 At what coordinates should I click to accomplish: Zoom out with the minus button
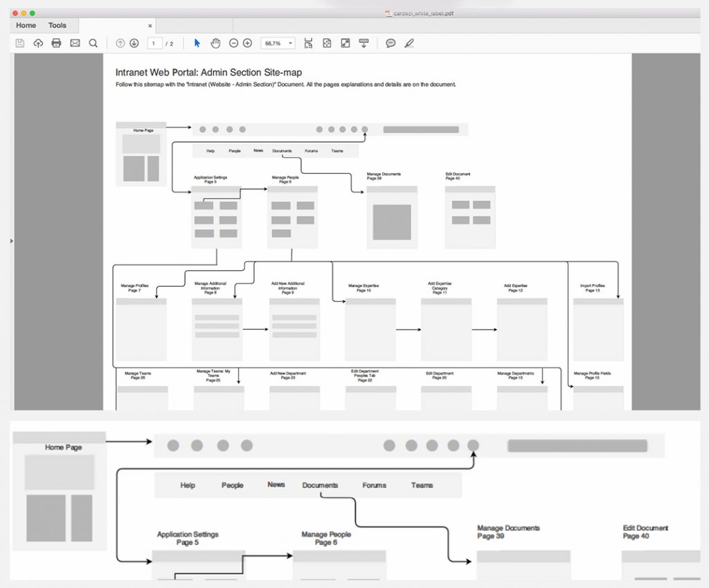[233, 43]
